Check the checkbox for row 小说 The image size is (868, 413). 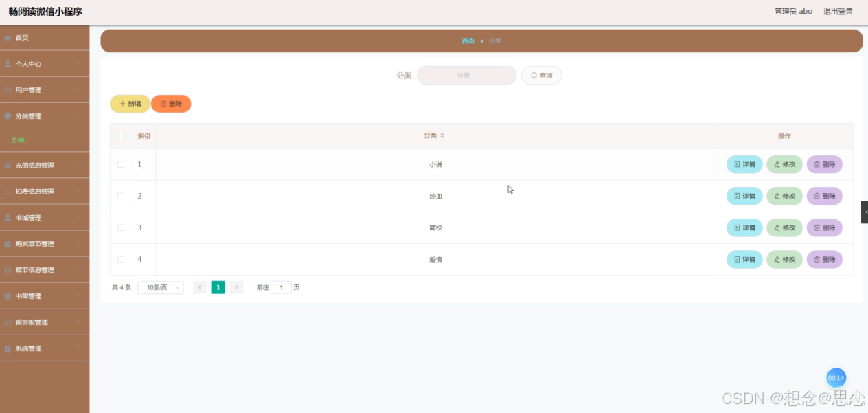(121, 164)
